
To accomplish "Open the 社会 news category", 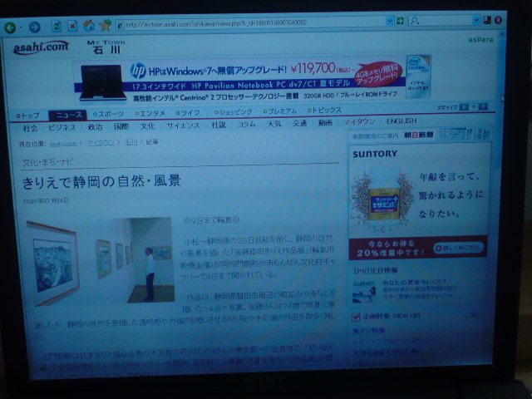I will [30, 128].
